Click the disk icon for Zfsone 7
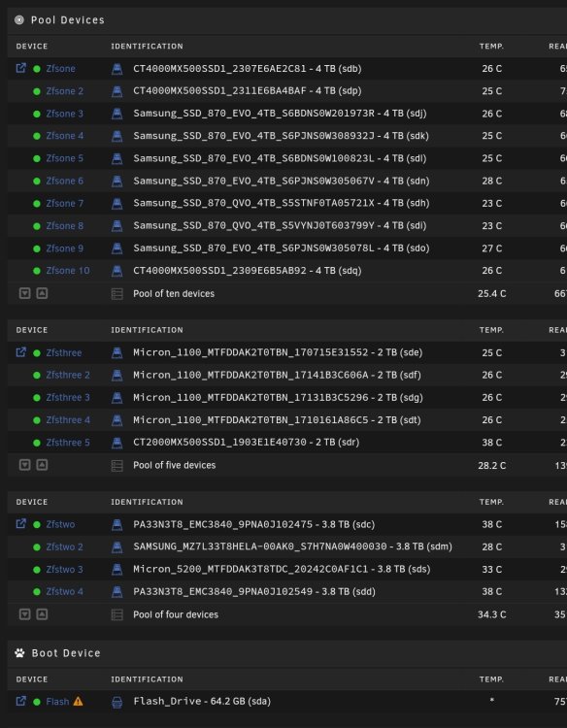Viewport: 567px width, 728px height. pyautogui.click(x=117, y=204)
